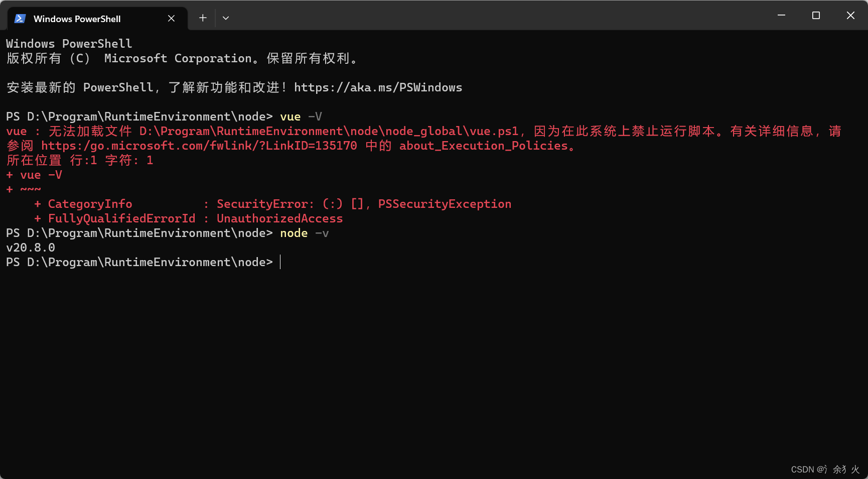
Task: Minimize the terminal window
Action: [x=781, y=15]
